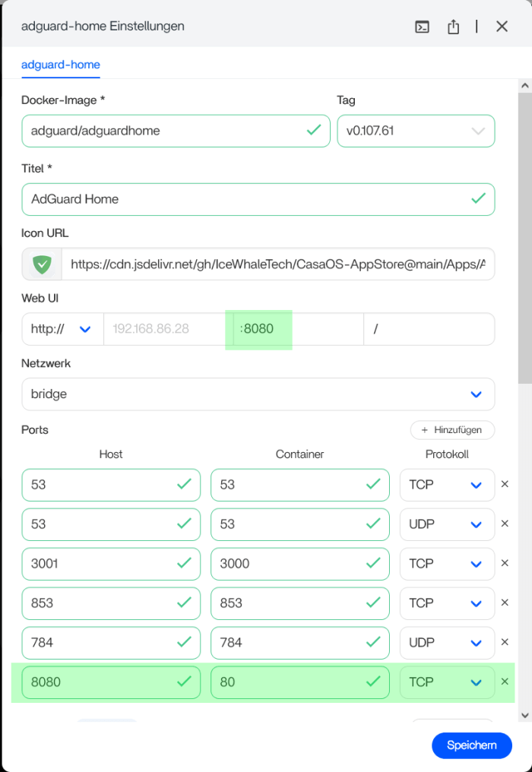Screen dimensions: 532x772
Task: Delete the 53 UDP port mapping
Action: 505,524
